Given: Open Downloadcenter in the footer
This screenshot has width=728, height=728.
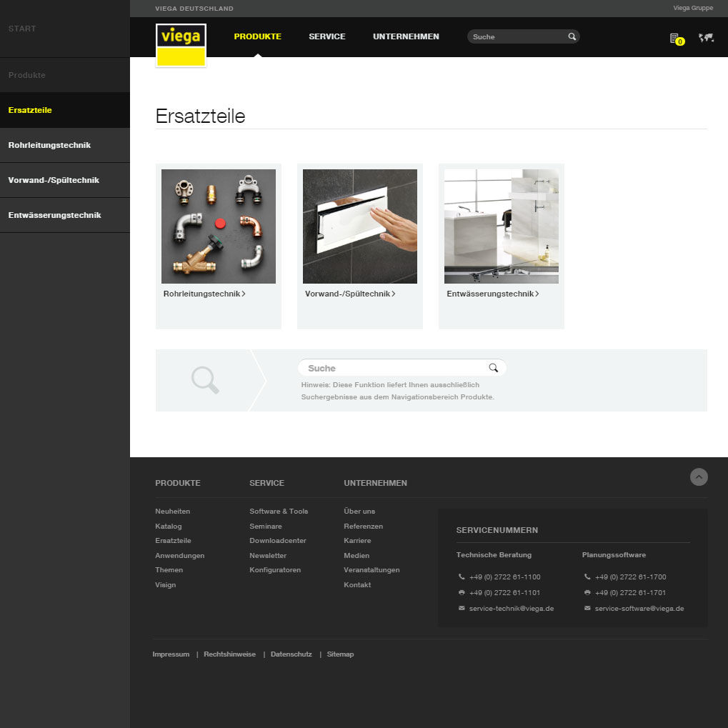Looking at the screenshot, I should pyautogui.click(x=278, y=540).
